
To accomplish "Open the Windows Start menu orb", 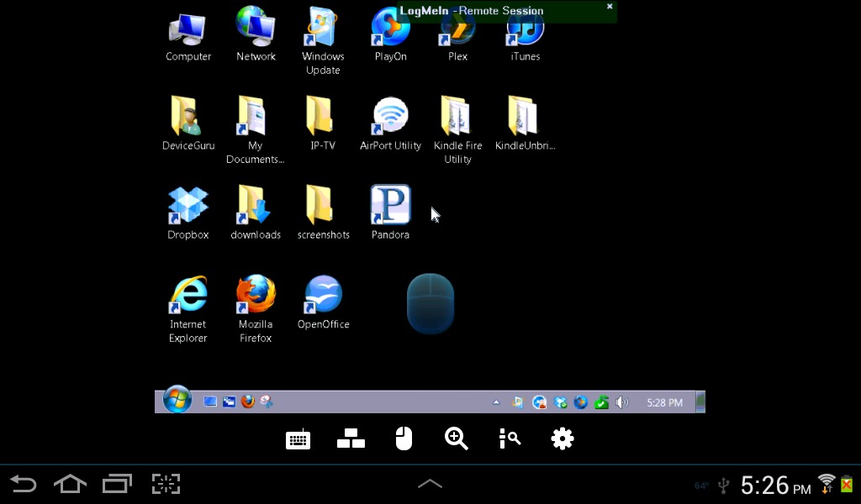I will pyautogui.click(x=177, y=399).
